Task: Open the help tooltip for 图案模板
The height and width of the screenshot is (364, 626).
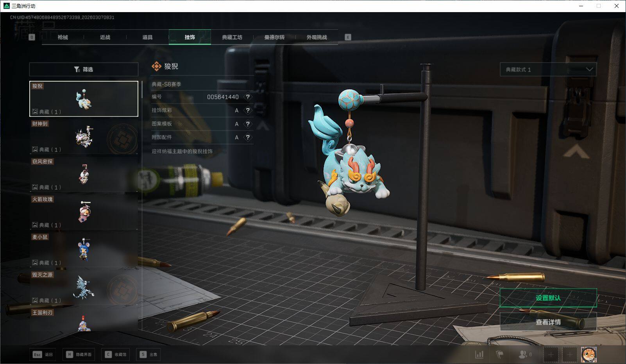Action: pyautogui.click(x=248, y=124)
